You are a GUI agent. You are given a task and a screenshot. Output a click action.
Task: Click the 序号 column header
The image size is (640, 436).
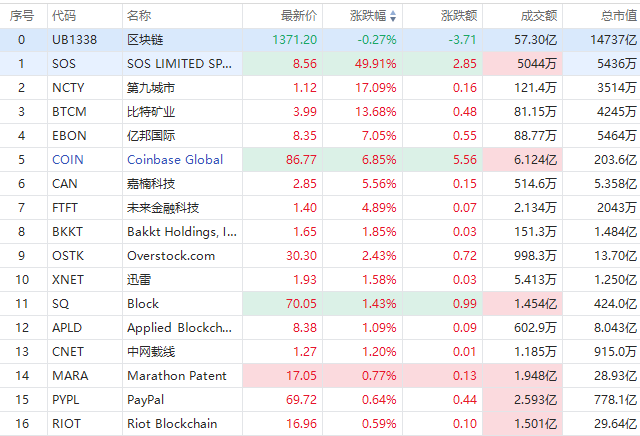tap(22, 16)
